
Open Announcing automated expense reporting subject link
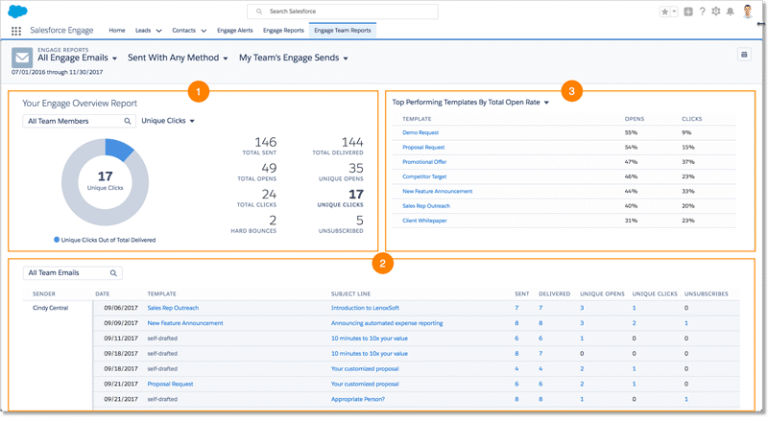(387, 324)
